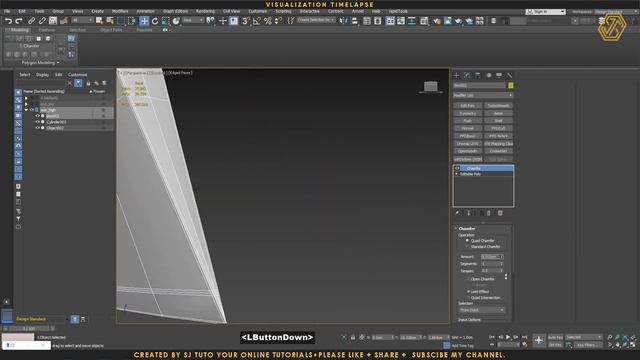Image resolution: width=640 pixels, height=360 pixels.
Task: Toggle visibility eye of Chamfer modifier
Action: pos(457,168)
